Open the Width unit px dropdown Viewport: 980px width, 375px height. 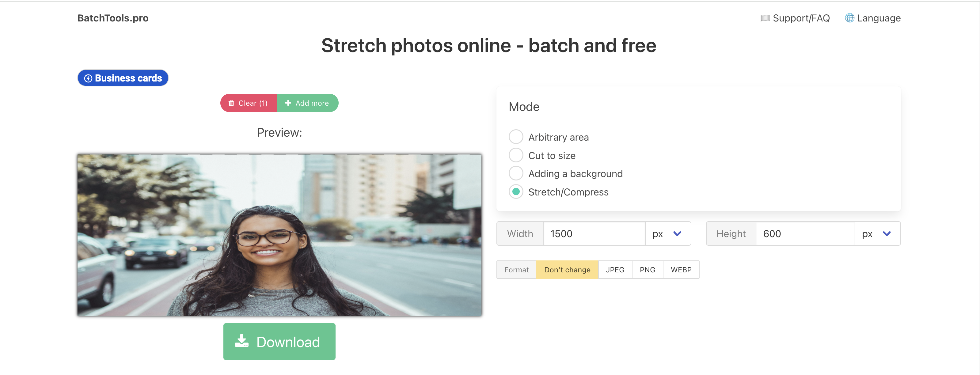668,233
